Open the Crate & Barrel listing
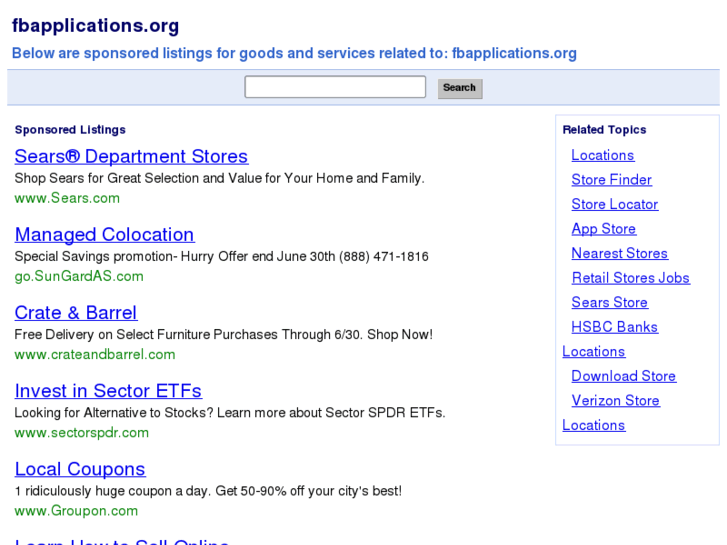The image size is (727, 545). point(76,313)
